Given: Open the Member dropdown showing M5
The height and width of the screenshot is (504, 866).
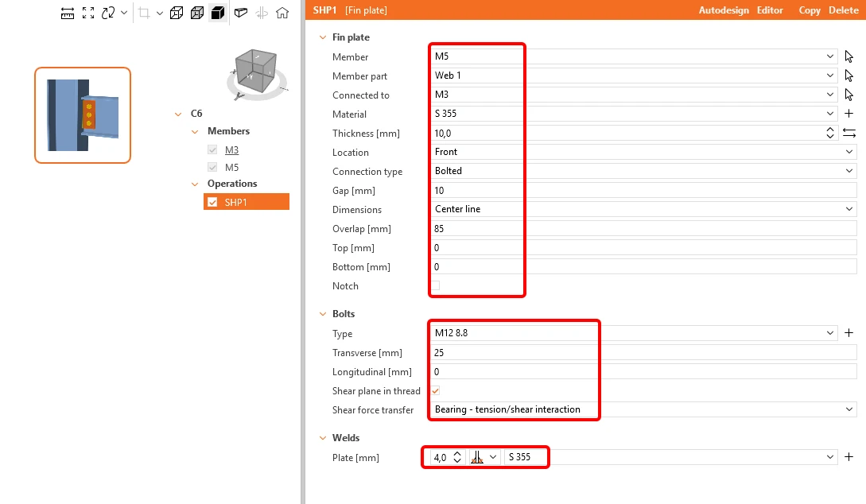Looking at the screenshot, I should click(x=634, y=56).
